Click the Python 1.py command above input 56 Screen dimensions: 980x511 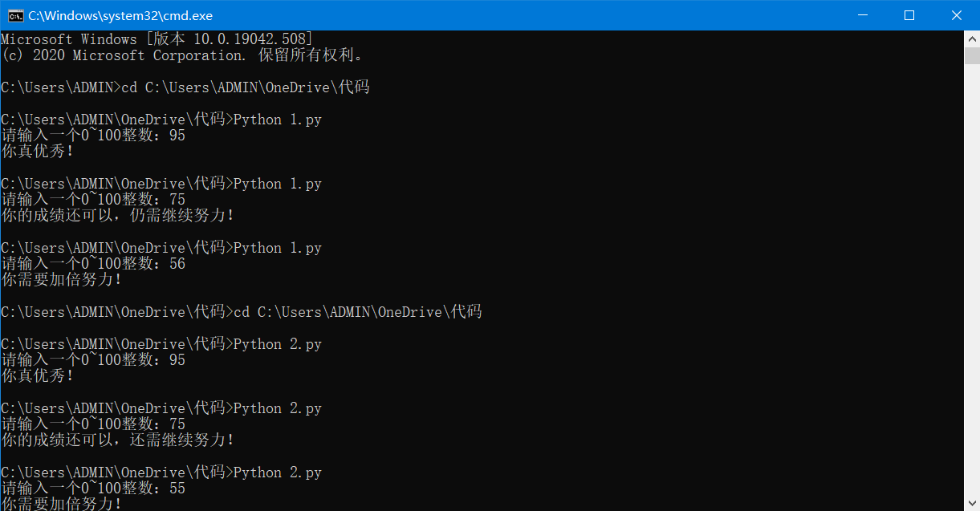(161, 248)
